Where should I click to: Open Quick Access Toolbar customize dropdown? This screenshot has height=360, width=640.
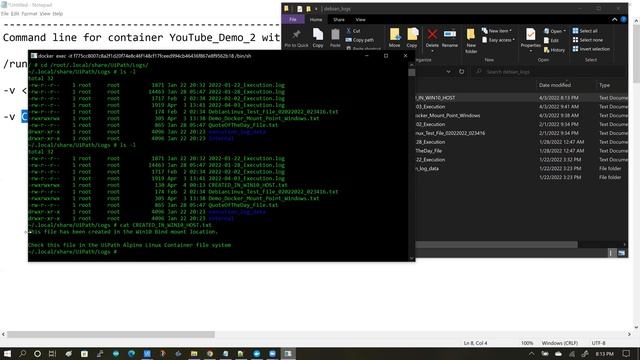click(316, 9)
